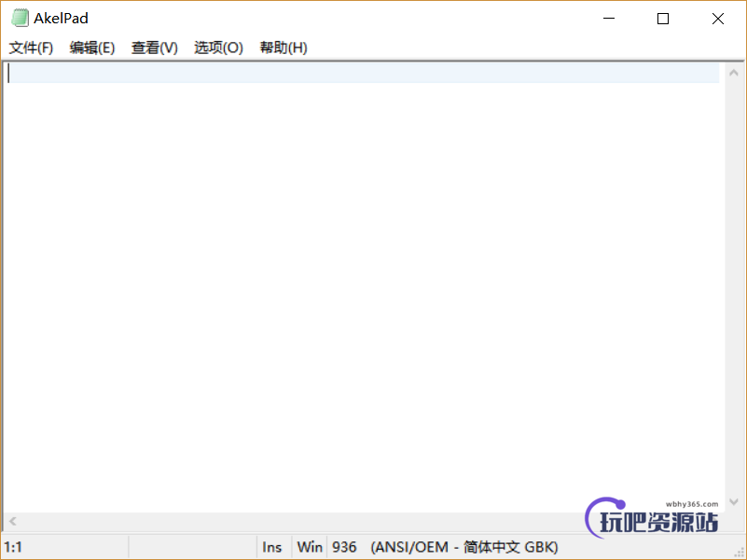Open the 帮助(H) menu

[283, 48]
